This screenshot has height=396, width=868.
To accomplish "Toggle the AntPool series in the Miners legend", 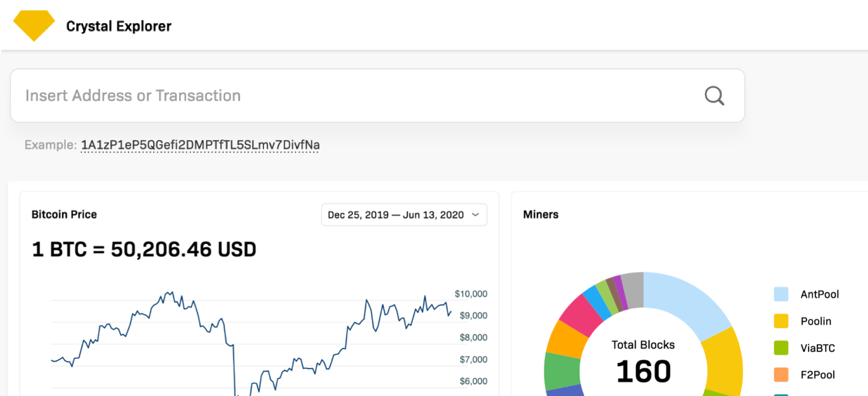I will tap(819, 294).
